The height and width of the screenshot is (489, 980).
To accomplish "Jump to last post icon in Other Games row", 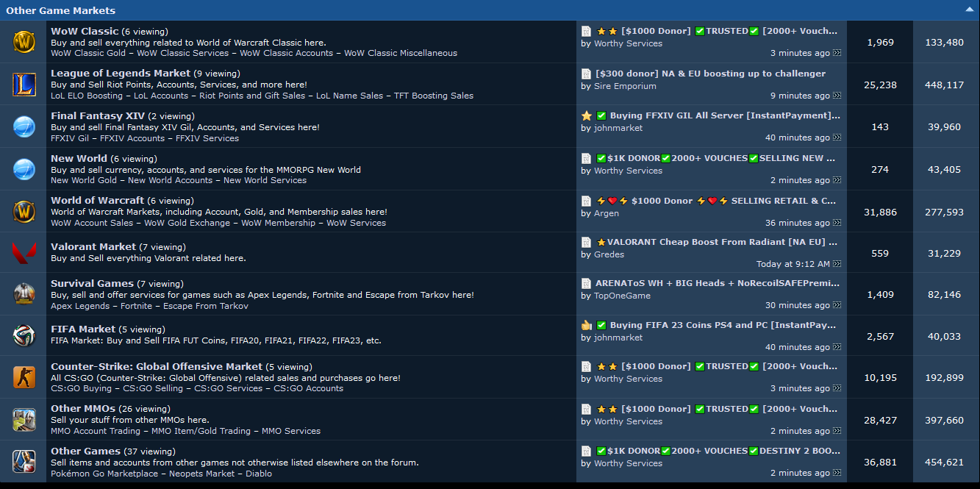I will click(837, 474).
